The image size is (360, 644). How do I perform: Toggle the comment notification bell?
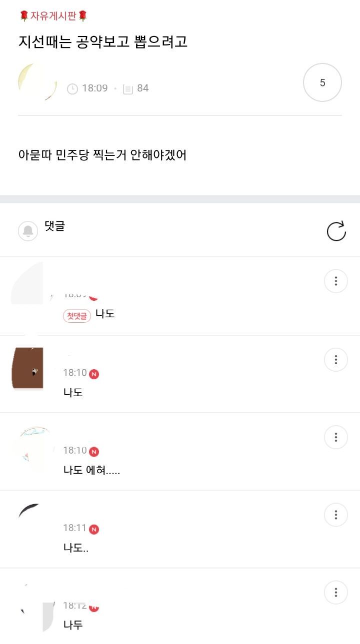pyautogui.click(x=28, y=231)
